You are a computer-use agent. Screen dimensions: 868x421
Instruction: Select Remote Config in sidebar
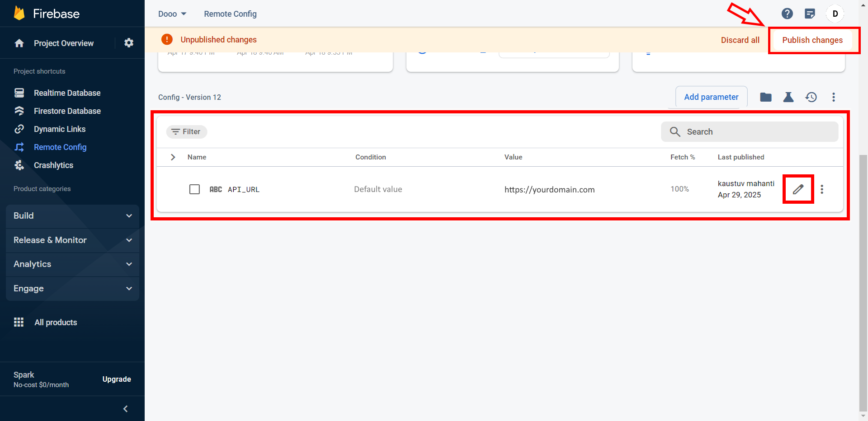pos(60,147)
